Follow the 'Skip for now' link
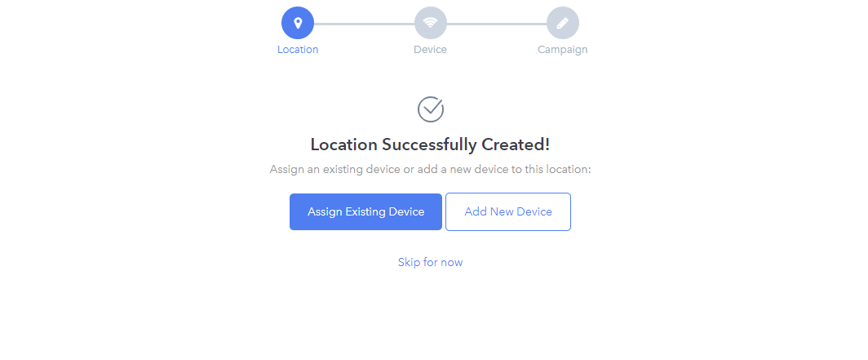 pyautogui.click(x=430, y=262)
